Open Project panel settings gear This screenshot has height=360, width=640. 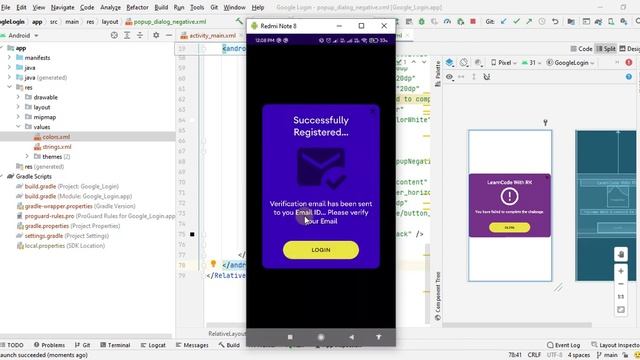156,36
